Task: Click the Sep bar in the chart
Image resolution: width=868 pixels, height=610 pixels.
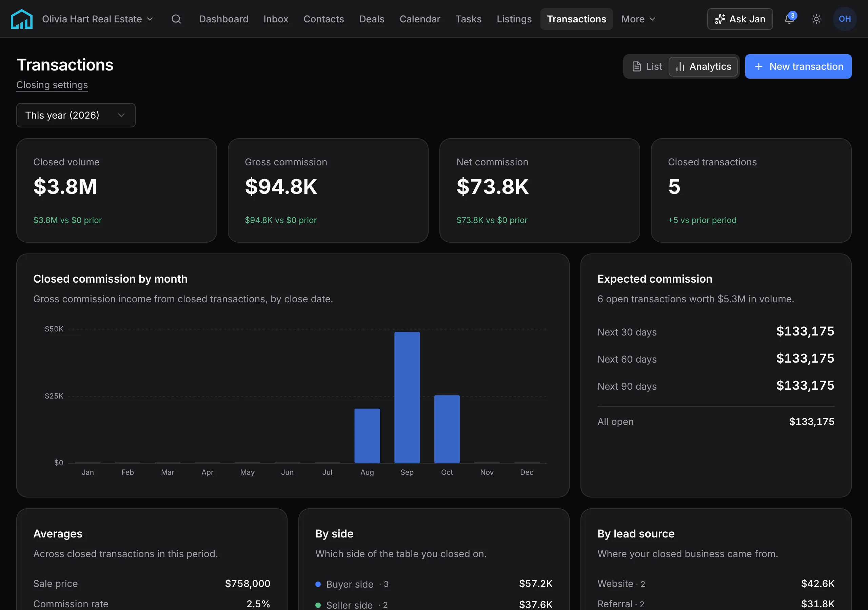Action: [407, 398]
